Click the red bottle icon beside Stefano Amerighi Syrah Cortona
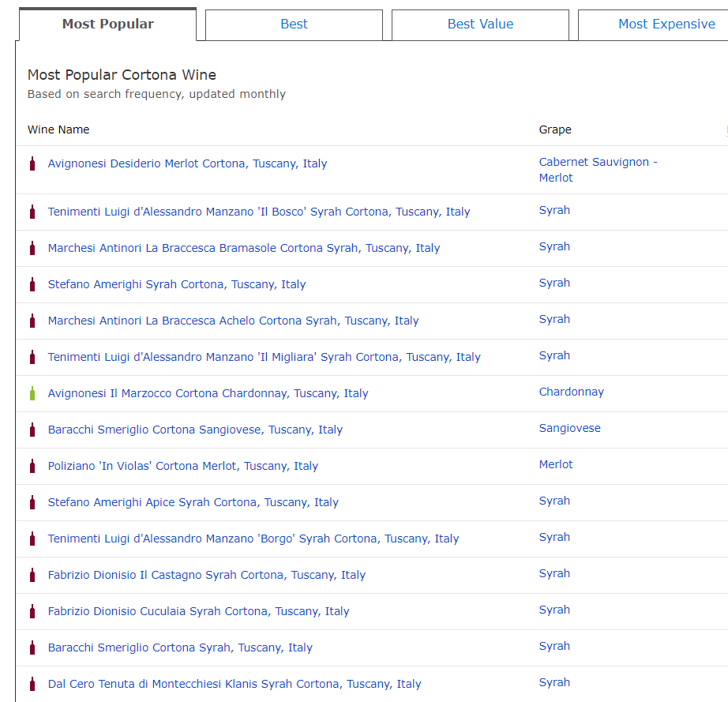This screenshot has width=728, height=702. point(32,284)
